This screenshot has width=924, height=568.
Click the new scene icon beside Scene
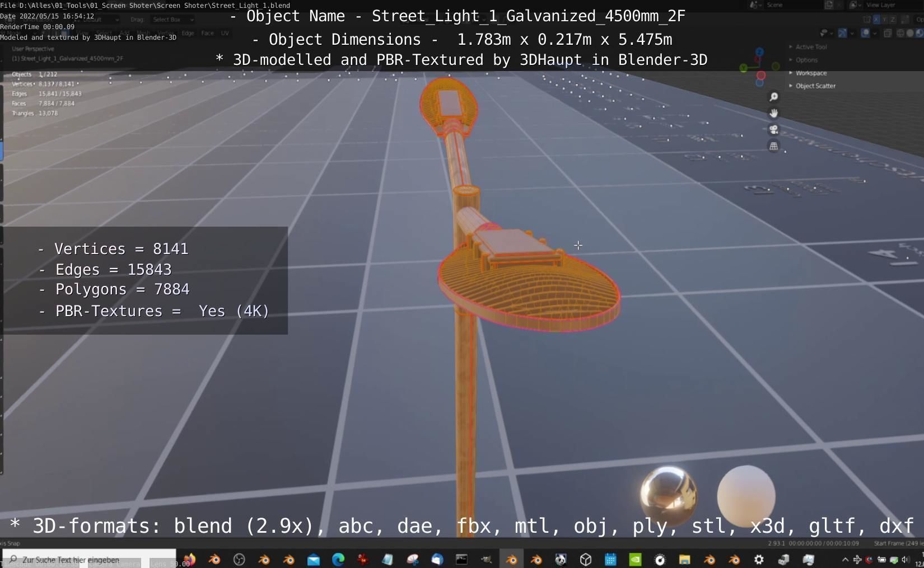(829, 5)
